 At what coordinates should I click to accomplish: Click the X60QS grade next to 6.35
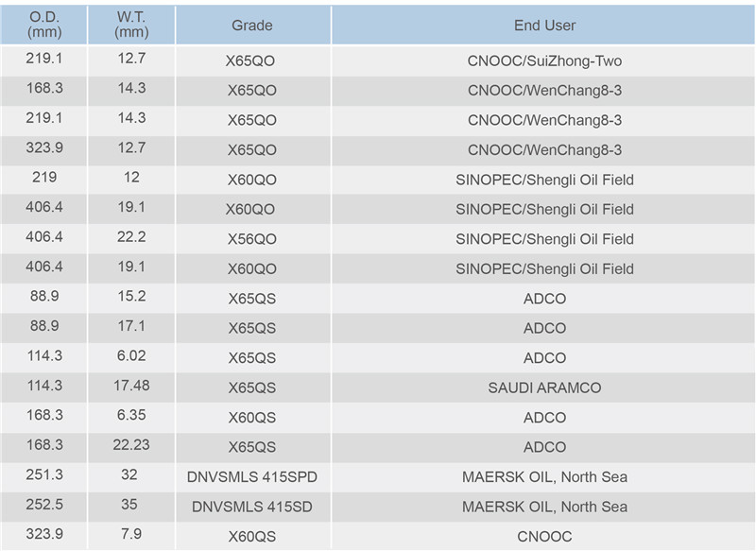pos(253,418)
